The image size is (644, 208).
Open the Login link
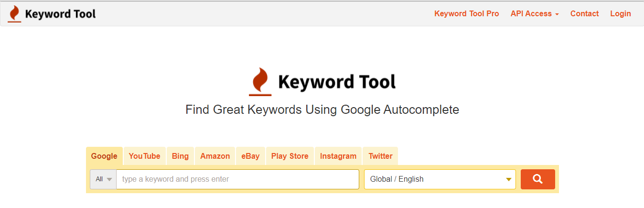621,14
